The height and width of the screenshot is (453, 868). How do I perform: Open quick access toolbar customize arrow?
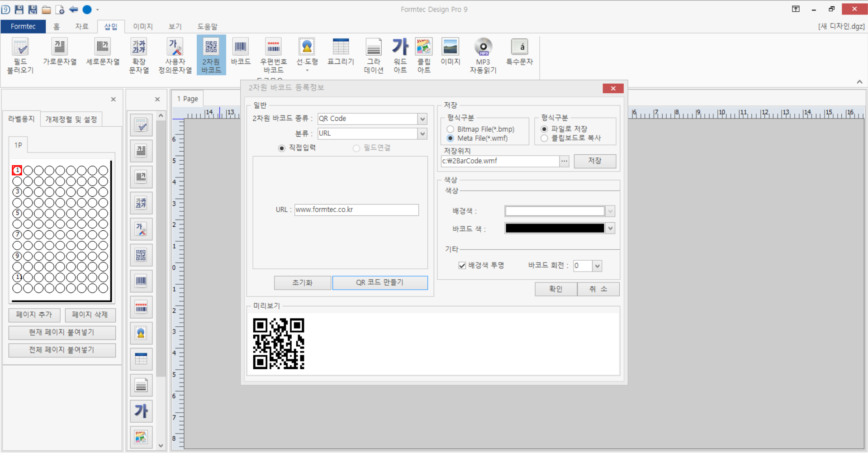click(x=97, y=10)
